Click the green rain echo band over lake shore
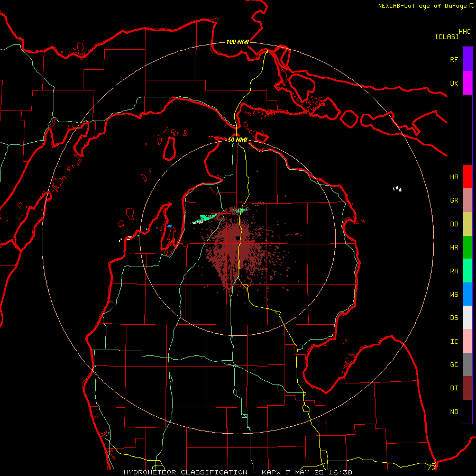The image size is (476, 476). pos(206,218)
